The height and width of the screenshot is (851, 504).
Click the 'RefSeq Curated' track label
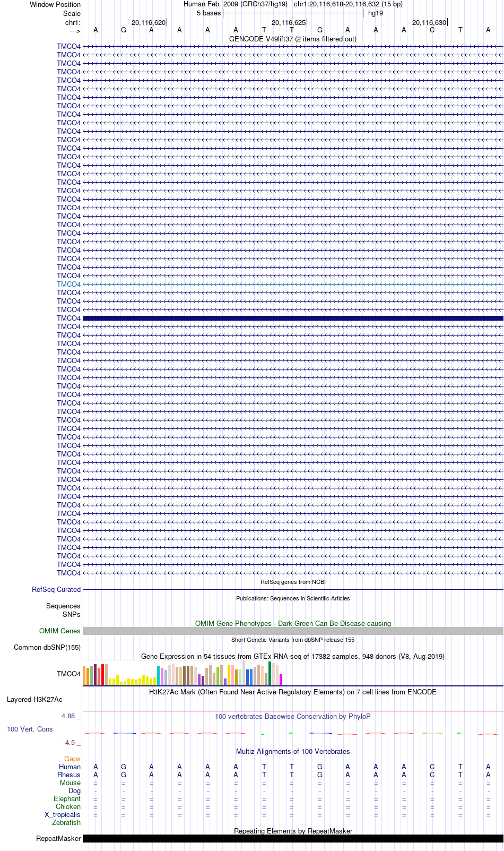point(56,590)
